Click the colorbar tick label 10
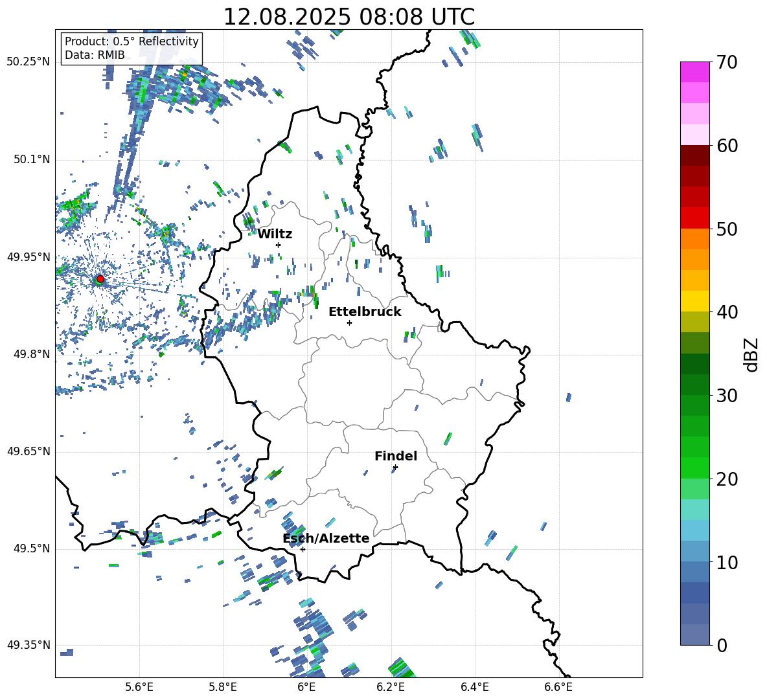The width and height of the screenshot is (767, 700). [x=727, y=562]
